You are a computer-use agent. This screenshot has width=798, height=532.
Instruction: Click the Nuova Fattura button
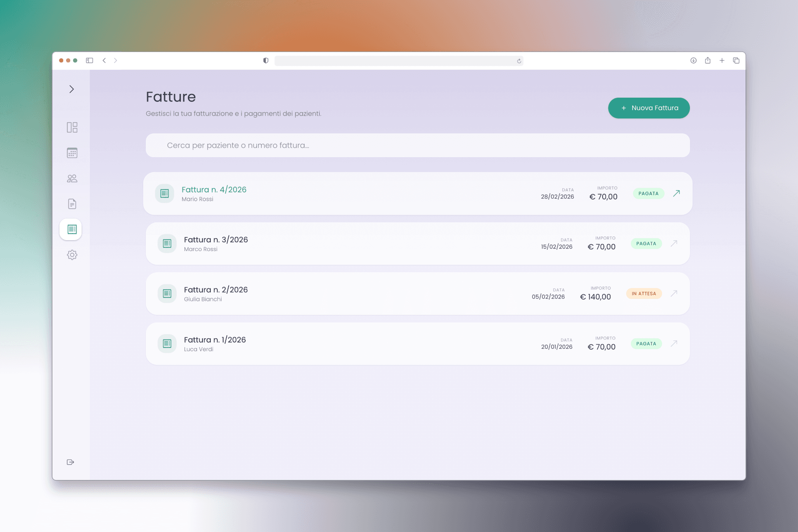click(648, 108)
